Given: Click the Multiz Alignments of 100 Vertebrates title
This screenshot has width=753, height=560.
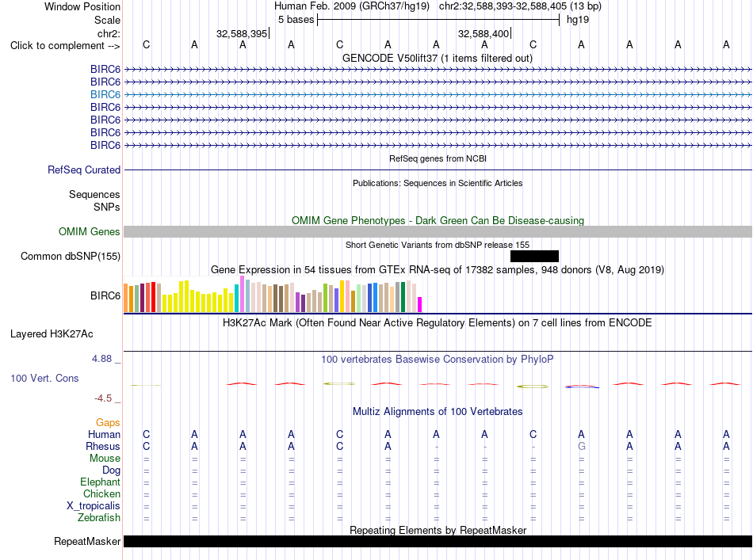Looking at the screenshot, I should click(438, 412).
